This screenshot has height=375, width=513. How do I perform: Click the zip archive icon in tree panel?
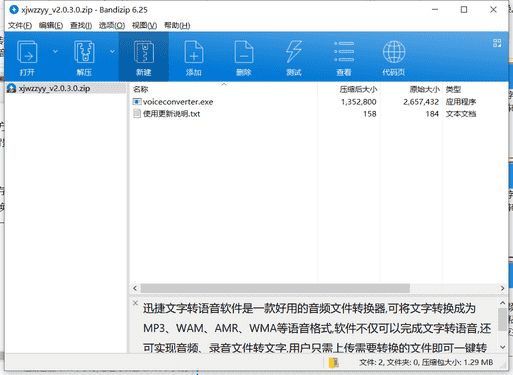tap(11, 88)
